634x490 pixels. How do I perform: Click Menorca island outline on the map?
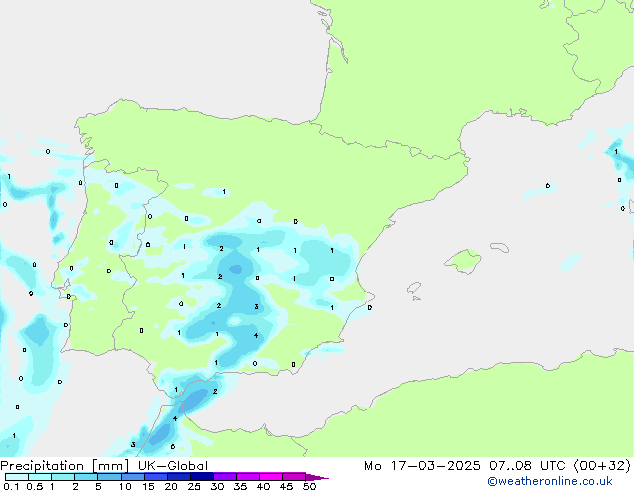click(x=499, y=247)
